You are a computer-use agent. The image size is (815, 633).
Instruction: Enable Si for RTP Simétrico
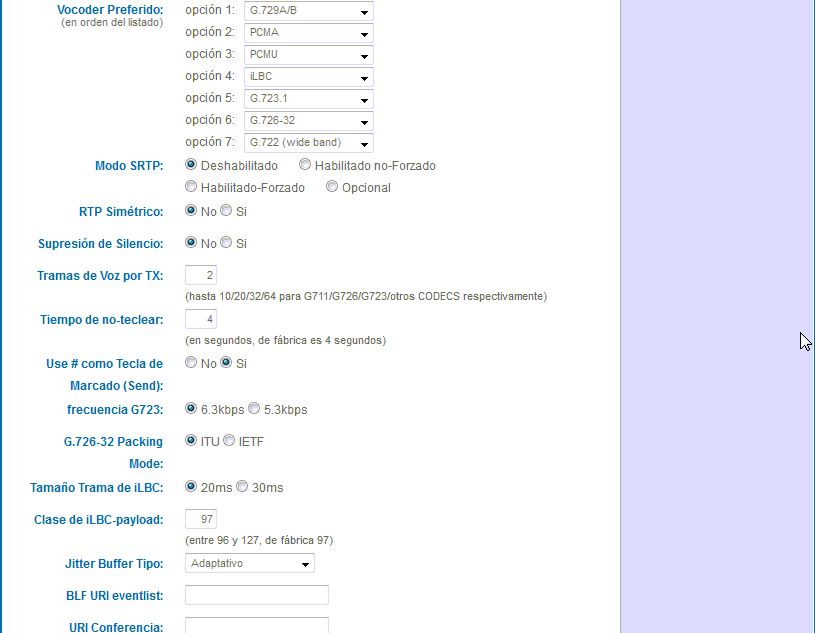[x=226, y=211]
